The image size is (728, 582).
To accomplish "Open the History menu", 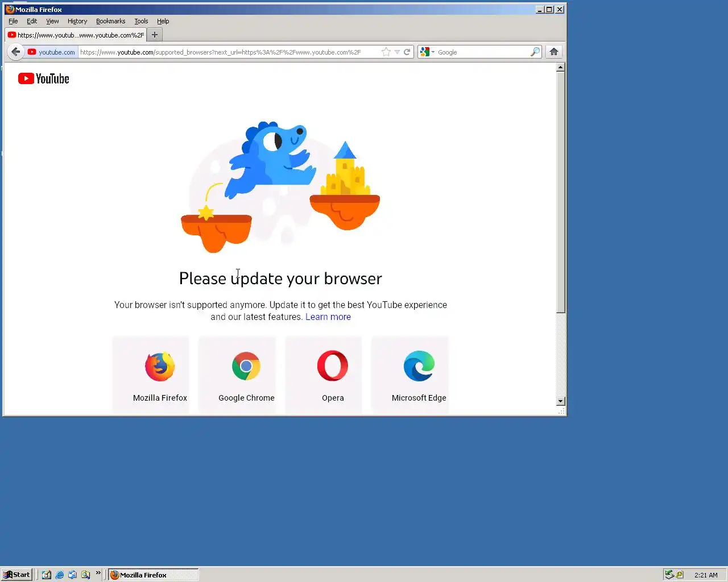I will 77,21.
